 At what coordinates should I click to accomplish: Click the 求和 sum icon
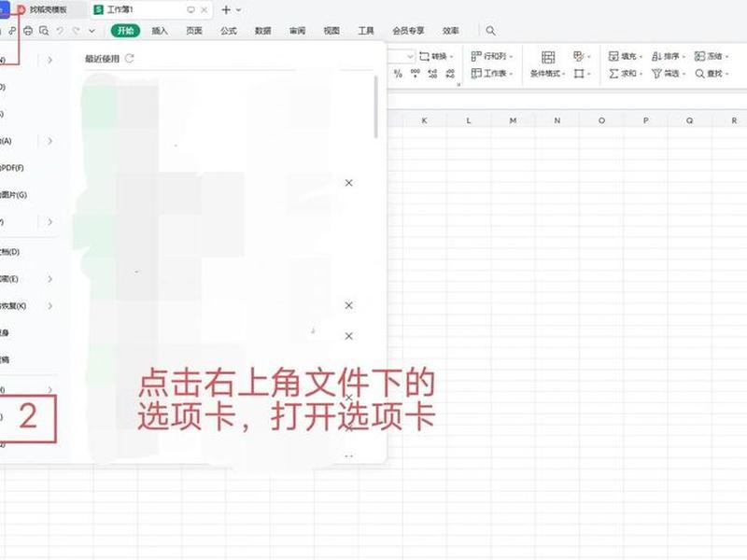coord(613,74)
